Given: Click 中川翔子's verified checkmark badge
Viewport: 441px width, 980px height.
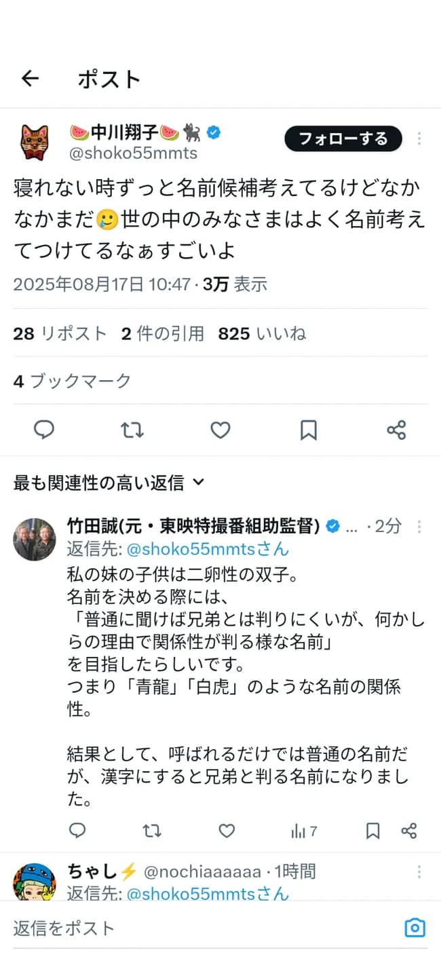Looking at the screenshot, I should point(215,133).
